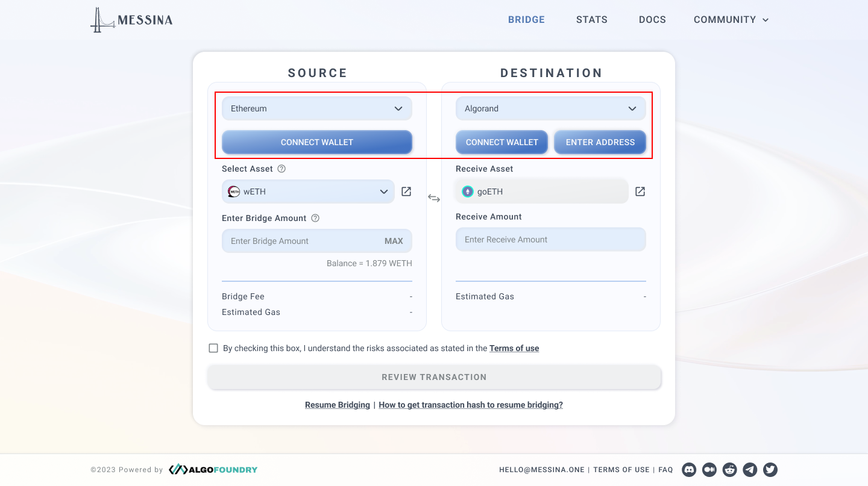868x486 pixels.
Task: Click the swap source and destination arrows
Action: tap(434, 198)
